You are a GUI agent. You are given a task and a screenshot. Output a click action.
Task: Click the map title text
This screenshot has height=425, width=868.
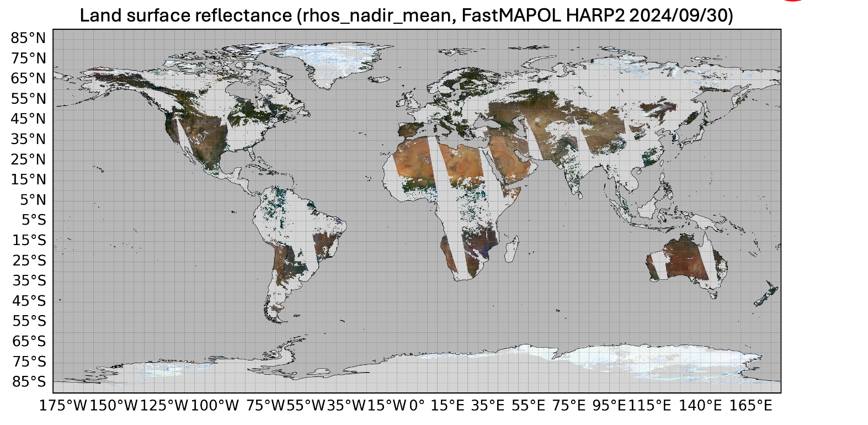pyautogui.click(x=407, y=15)
